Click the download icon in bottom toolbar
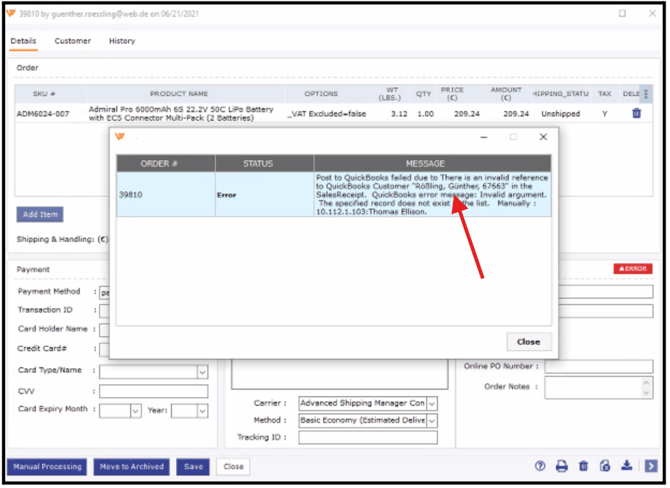The width and height of the screenshot is (670, 488). 627,466
